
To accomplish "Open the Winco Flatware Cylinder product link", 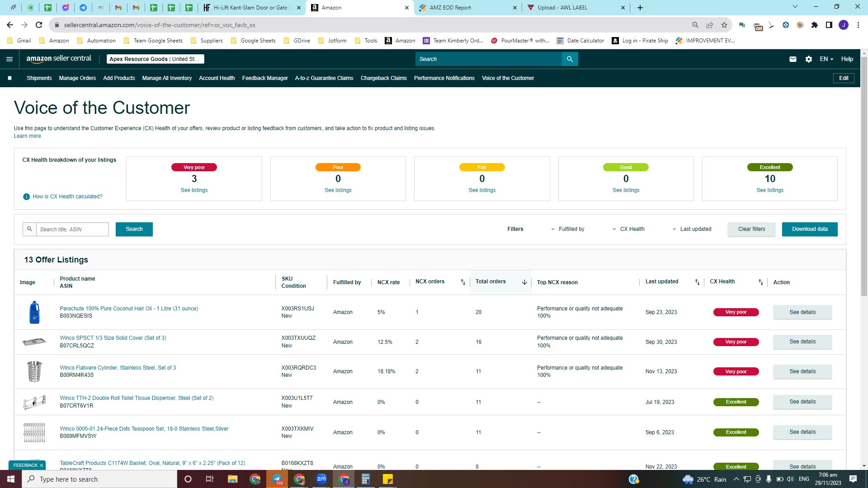I will pos(118,368).
